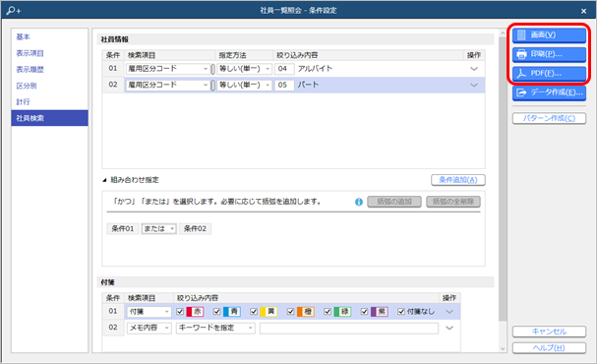
Task: Toggle the 緑 sticky note checkbox
Action: pyautogui.click(x=328, y=312)
